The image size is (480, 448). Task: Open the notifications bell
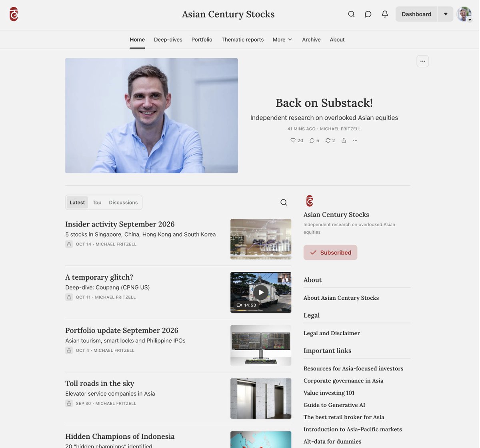point(385,14)
